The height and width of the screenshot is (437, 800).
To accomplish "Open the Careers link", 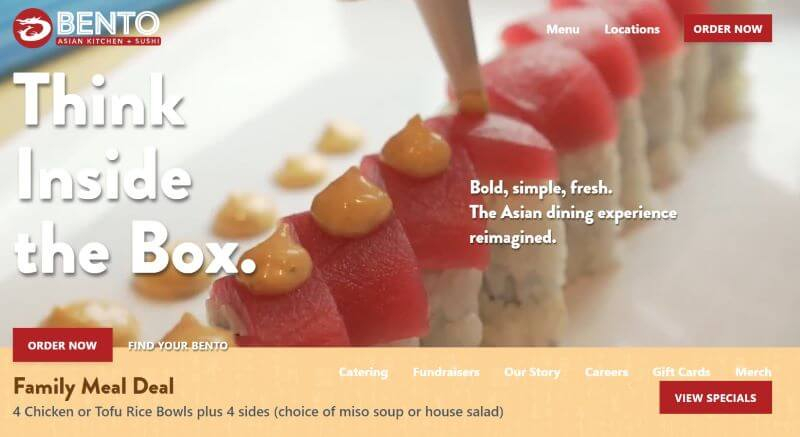I will (606, 372).
